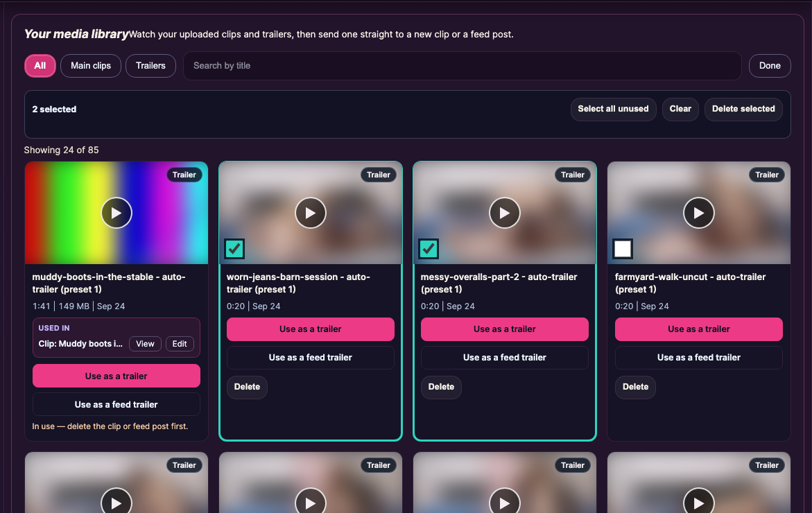This screenshot has height=513, width=812.
Task: Click '1:41 | 149 MB | Sep 24' metadata
Action: point(79,306)
